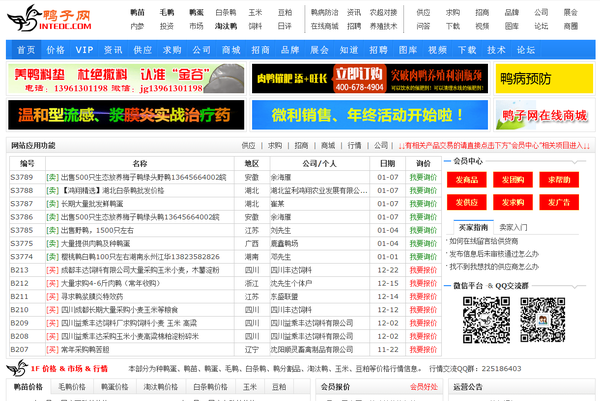The height and width of the screenshot is (401, 600).
Task: Go to 论坛 in the blue navigation bar
Action: tap(526, 48)
